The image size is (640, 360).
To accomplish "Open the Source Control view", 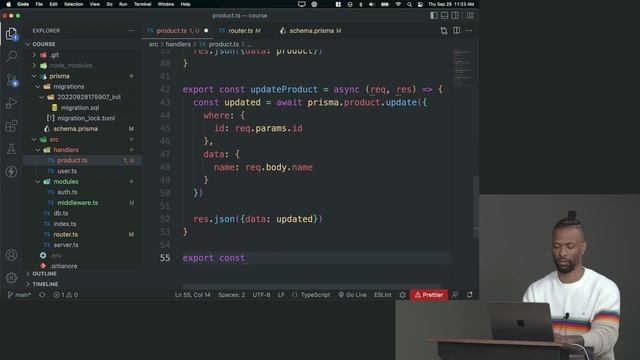I will click(x=11, y=80).
